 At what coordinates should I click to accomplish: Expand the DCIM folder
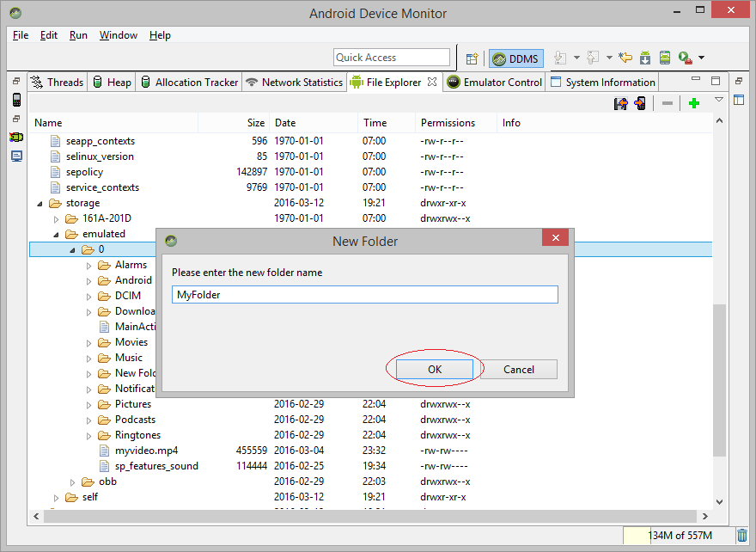pyautogui.click(x=88, y=297)
